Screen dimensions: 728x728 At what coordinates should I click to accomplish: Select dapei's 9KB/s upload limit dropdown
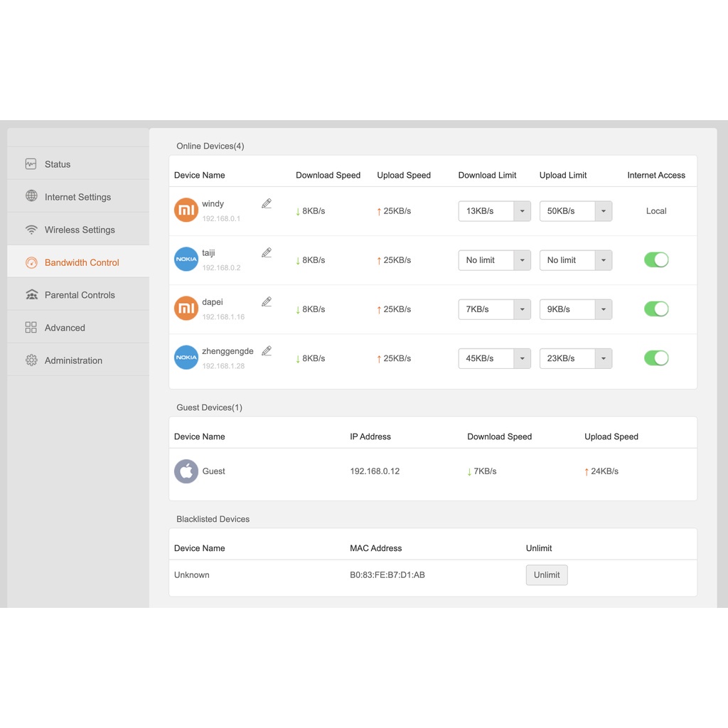(575, 309)
